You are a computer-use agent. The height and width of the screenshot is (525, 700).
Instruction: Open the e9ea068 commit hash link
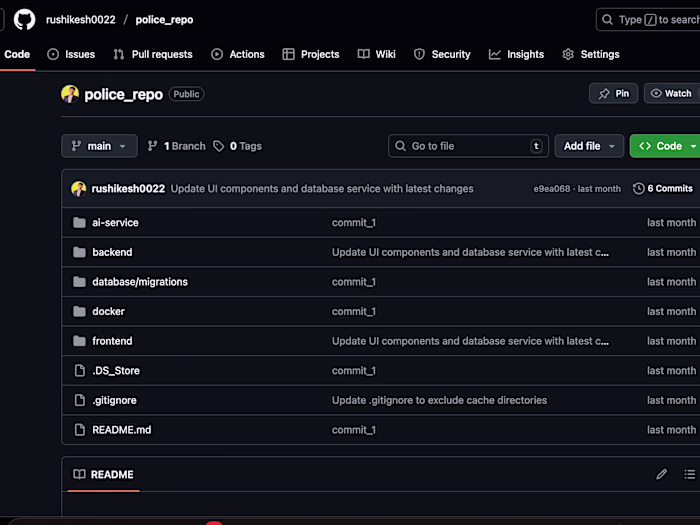click(551, 188)
